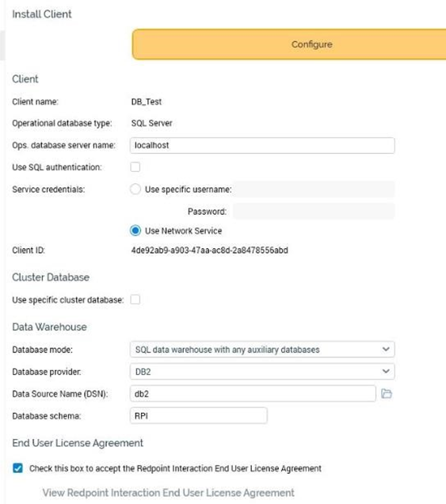Click the Install Client heading
Screen dimensions: 446x504
point(42,14)
